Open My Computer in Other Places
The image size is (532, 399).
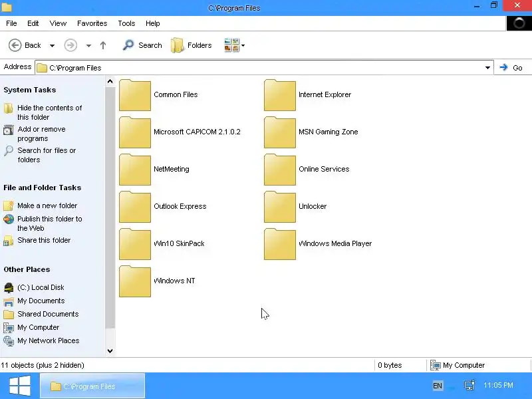[x=39, y=327]
